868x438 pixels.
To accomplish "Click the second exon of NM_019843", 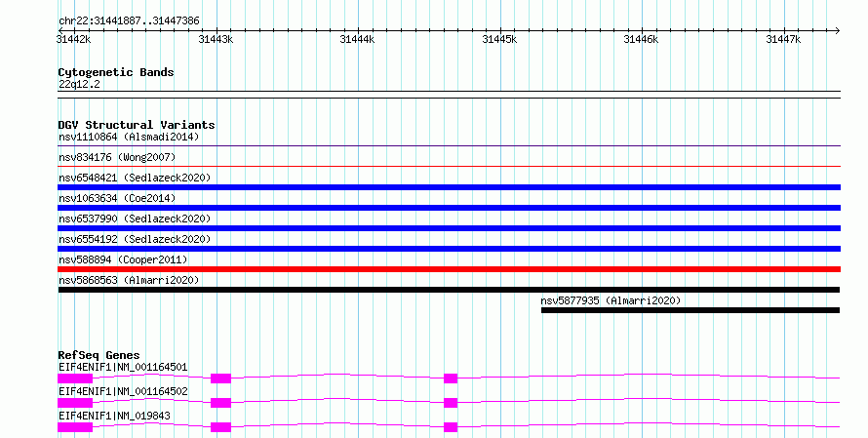I will tap(220, 427).
